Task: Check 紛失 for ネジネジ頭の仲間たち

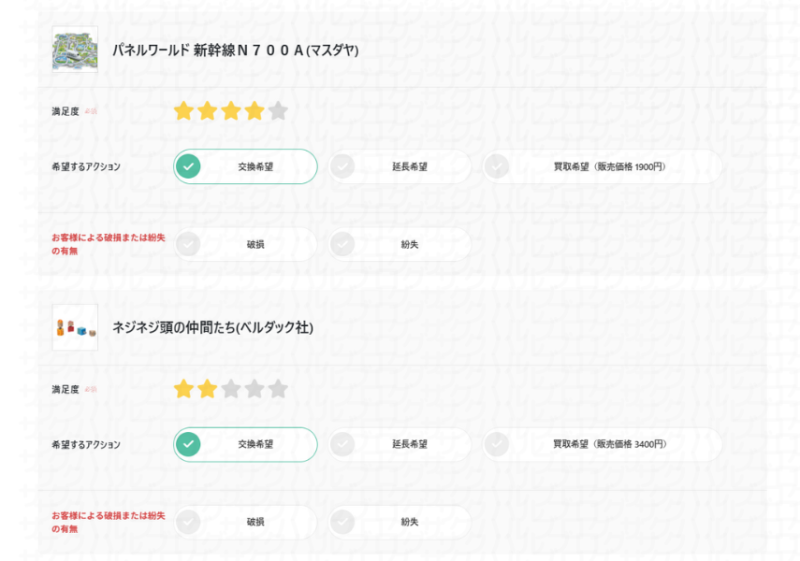Action: point(399,522)
